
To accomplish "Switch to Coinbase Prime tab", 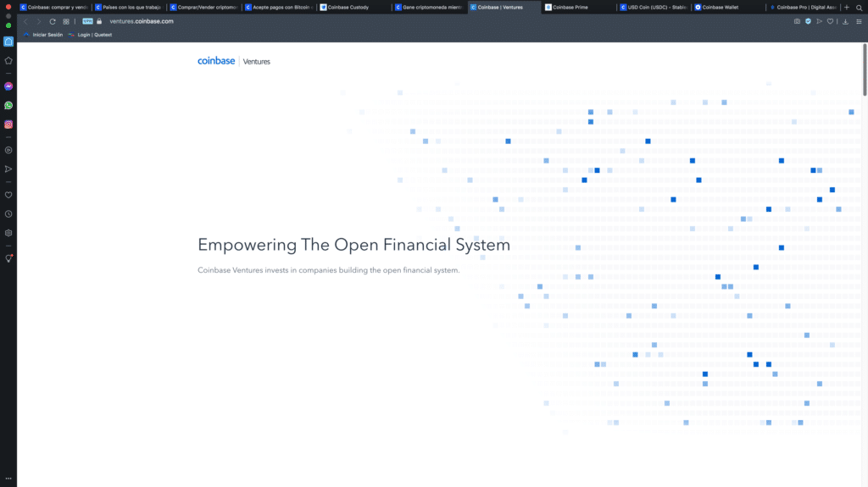I will coord(580,7).
